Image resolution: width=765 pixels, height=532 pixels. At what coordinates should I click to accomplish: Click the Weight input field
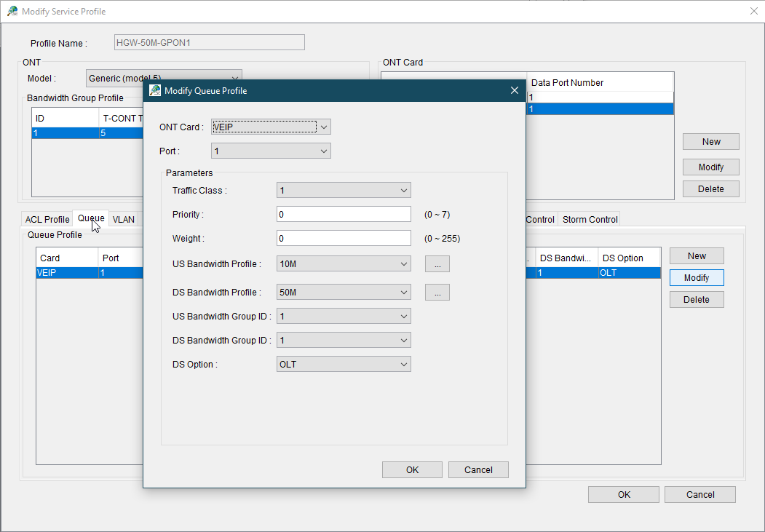pos(344,239)
